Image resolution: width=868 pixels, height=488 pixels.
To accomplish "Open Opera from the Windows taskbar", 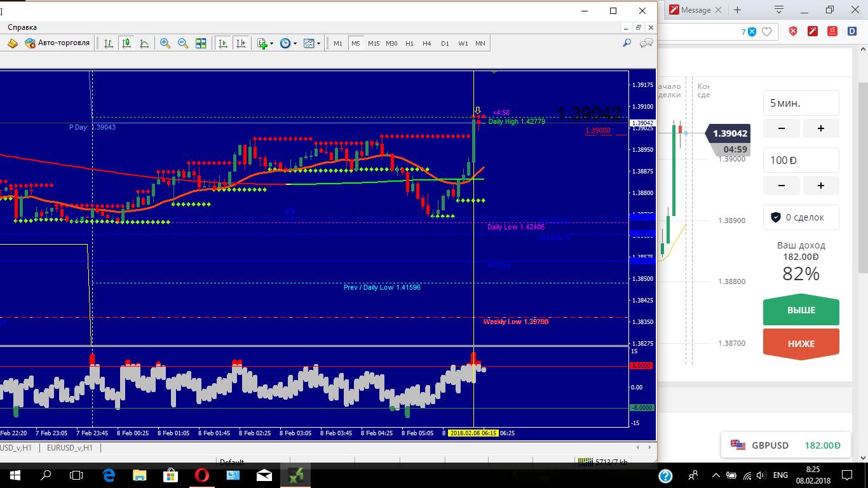I will [201, 475].
